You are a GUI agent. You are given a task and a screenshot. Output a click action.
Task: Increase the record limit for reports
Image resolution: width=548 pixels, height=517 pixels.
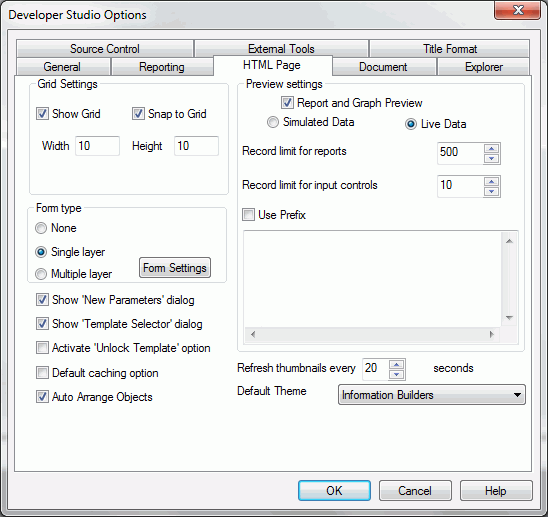pyautogui.click(x=492, y=149)
